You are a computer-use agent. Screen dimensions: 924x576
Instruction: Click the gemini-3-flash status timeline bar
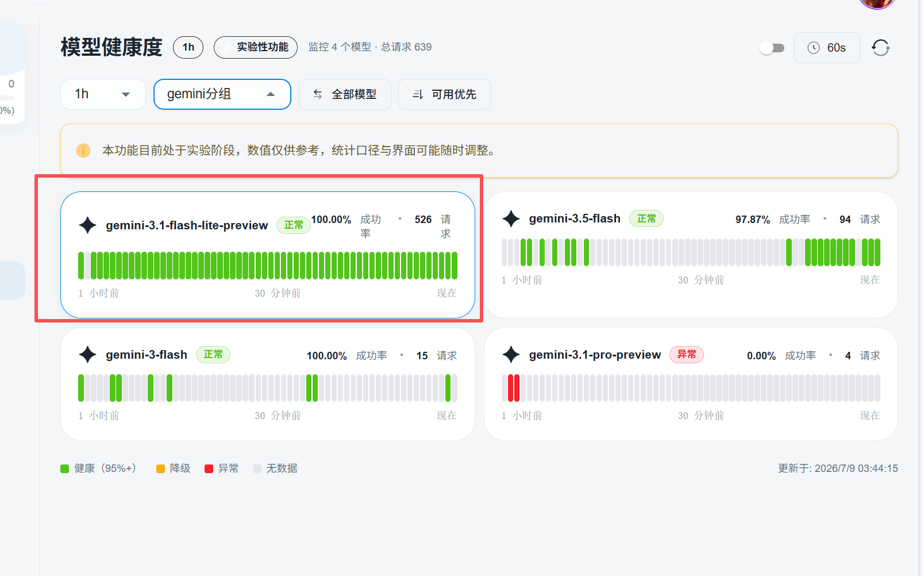(268, 388)
